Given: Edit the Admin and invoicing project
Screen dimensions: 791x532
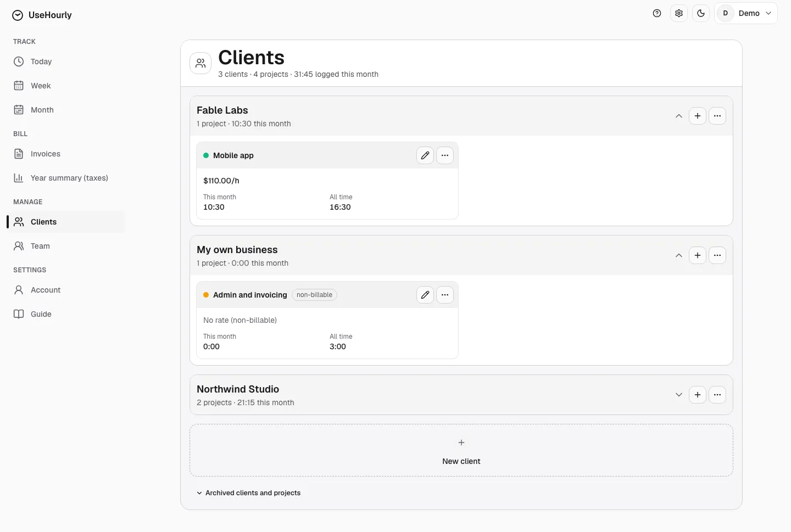Looking at the screenshot, I should tap(425, 295).
